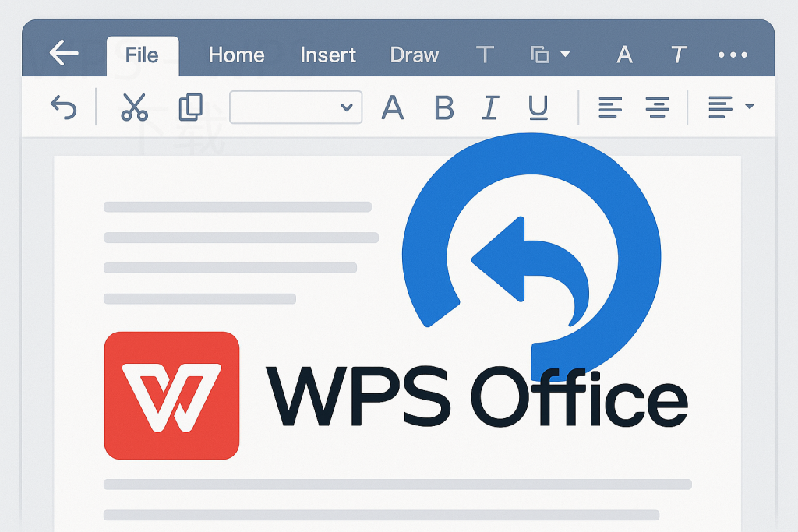Select the Underline formatting icon

tap(537, 108)
